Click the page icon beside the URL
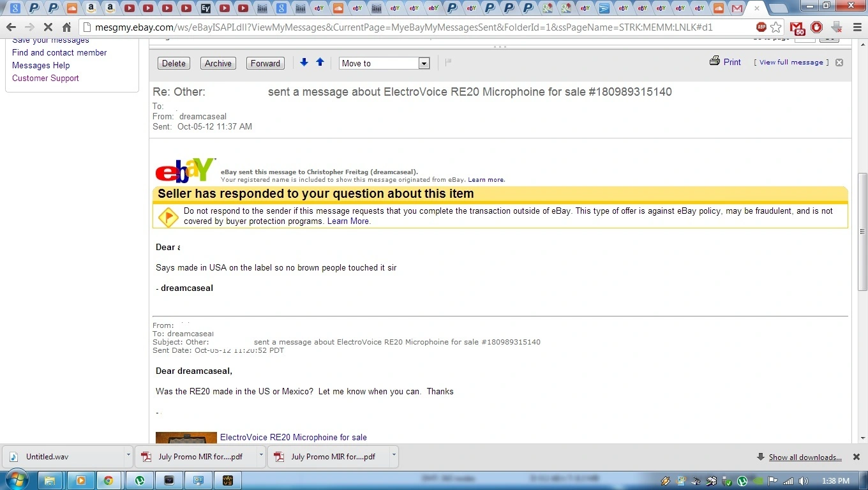Image resolution: width=868 pixels, height=490 pixels. click(x=88, y=27)
